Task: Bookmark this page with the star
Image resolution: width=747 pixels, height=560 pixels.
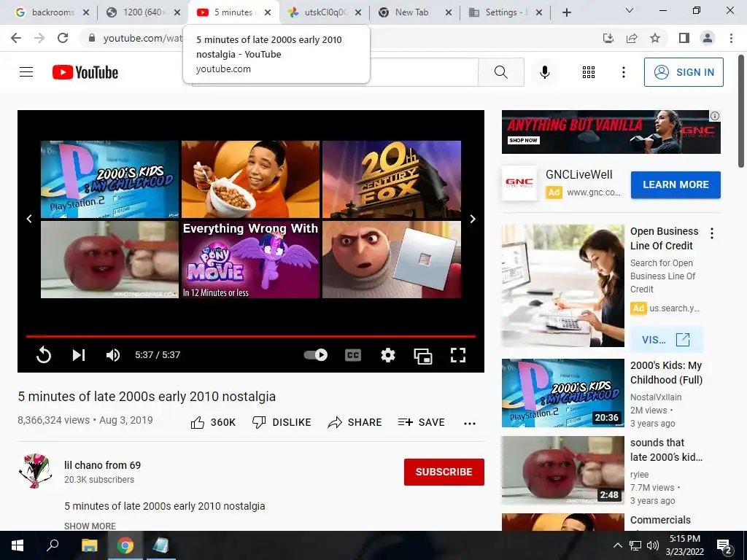Action: click(x=655, y=38)
